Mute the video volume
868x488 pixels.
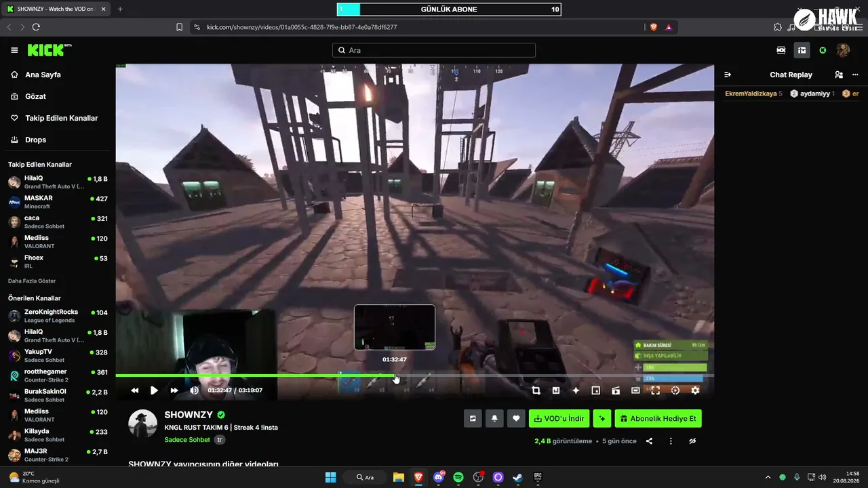[194, 390]
